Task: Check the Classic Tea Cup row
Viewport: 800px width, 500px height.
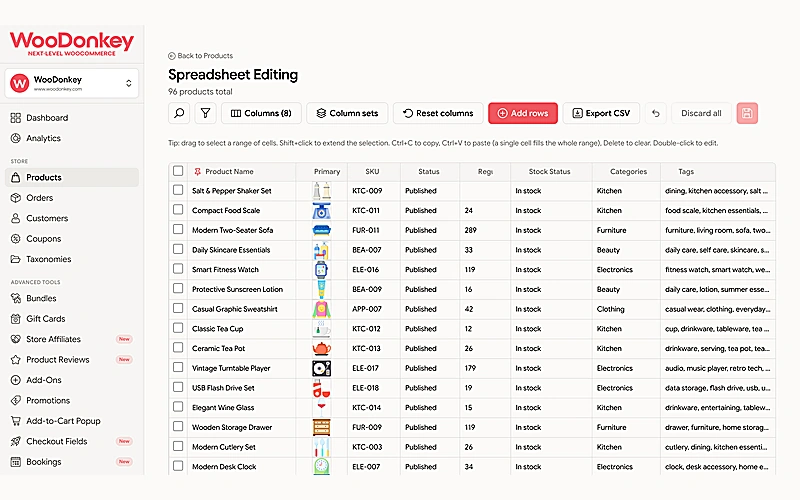Action: [178, 328]
